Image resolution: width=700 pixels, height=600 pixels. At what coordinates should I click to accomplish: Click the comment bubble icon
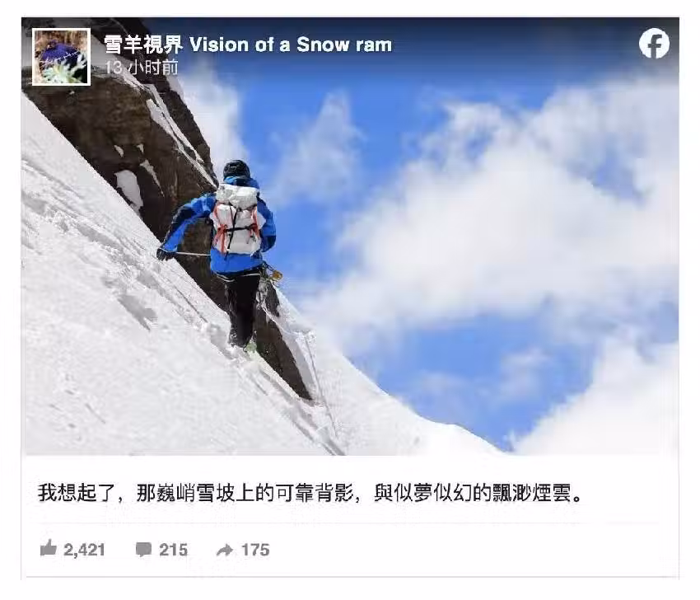point(144,550)
